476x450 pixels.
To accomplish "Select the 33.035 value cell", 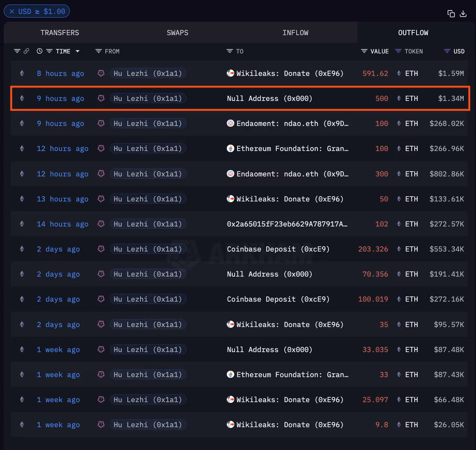I will point(375,350).
